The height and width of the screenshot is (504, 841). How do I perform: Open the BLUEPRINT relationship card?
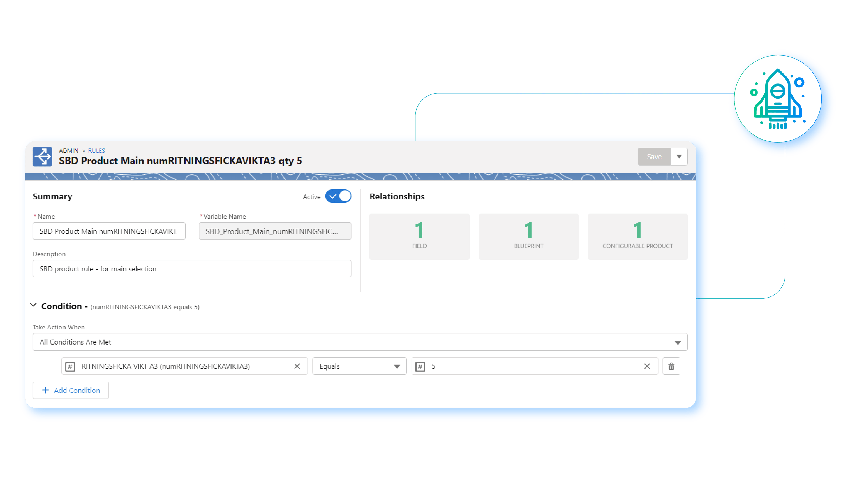coord(528,236)
